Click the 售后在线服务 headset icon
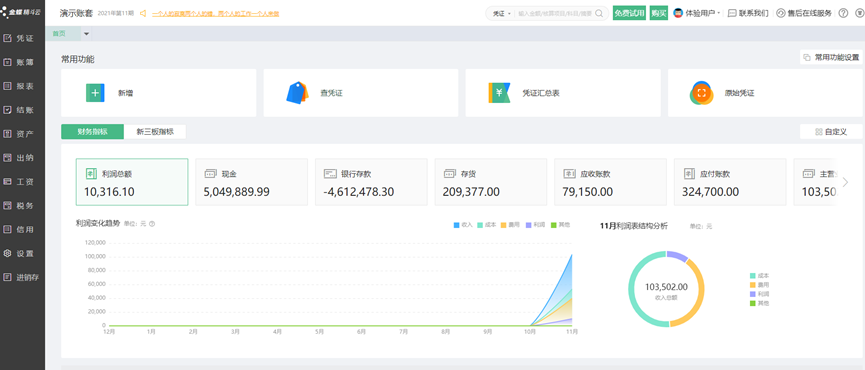The image size is (865, 370). (781, 13)
